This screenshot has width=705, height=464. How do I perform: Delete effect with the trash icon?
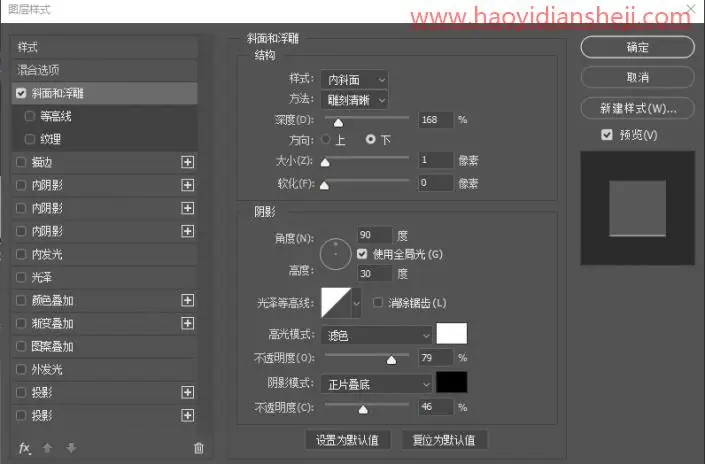click(198, 448)
